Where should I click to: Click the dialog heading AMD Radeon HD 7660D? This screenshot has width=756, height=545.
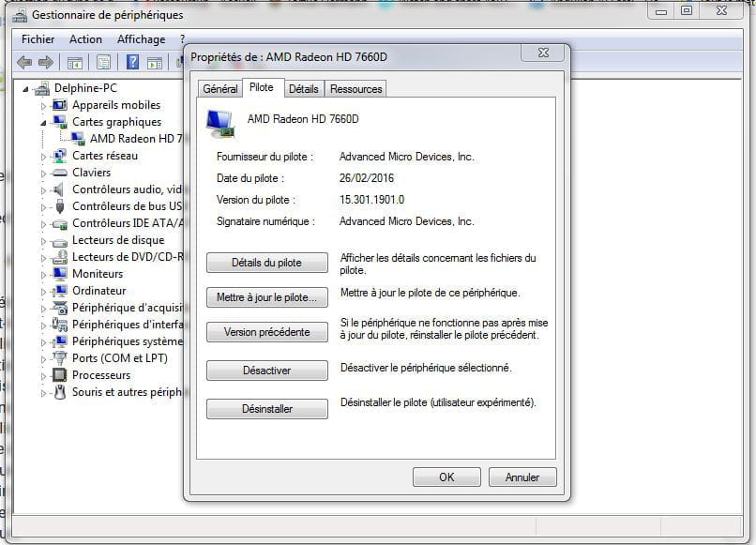pyautogui.click(x=303, y=118)
